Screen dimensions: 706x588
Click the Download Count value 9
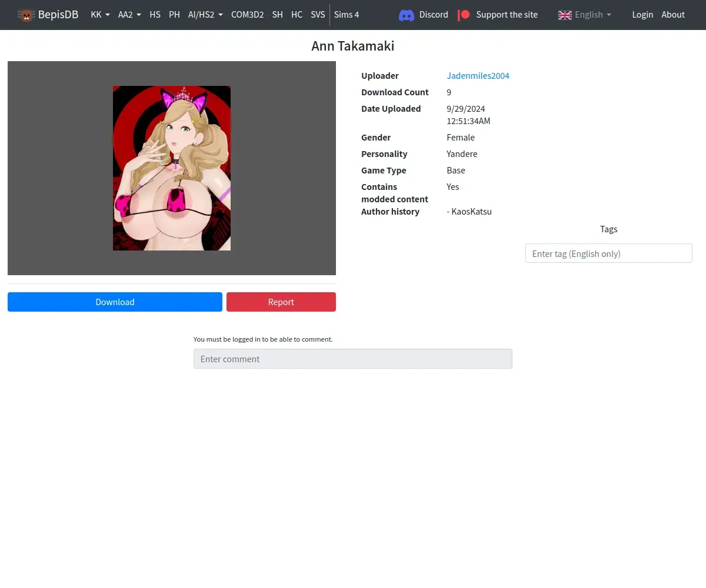(449, 92)
